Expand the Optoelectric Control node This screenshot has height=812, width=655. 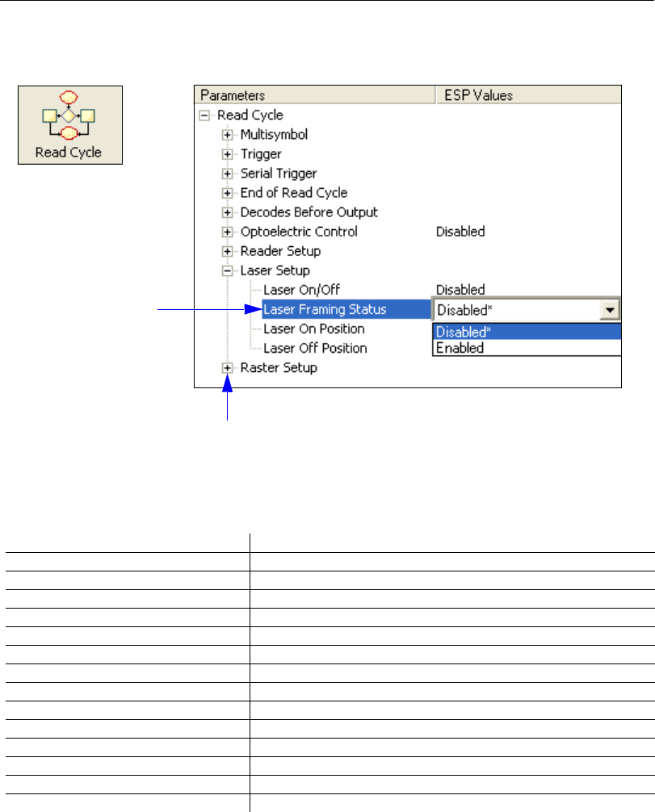coord(227,232)
